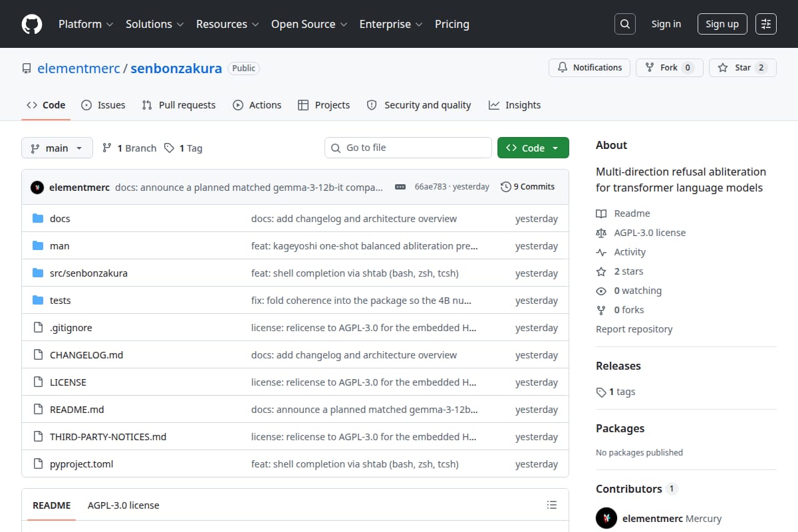The image size is (798, 532).
Task: Click the stars star icon in About
Action: click(601, 271)
